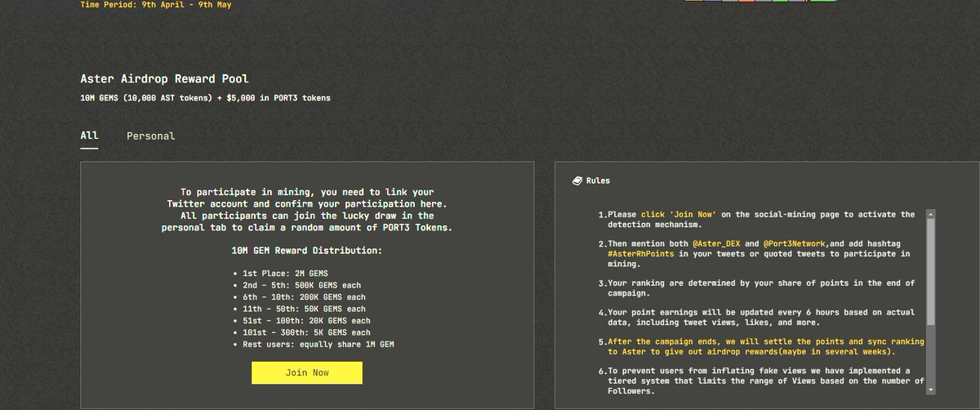Click the yellow Join Now button

(x=307, y=372)
